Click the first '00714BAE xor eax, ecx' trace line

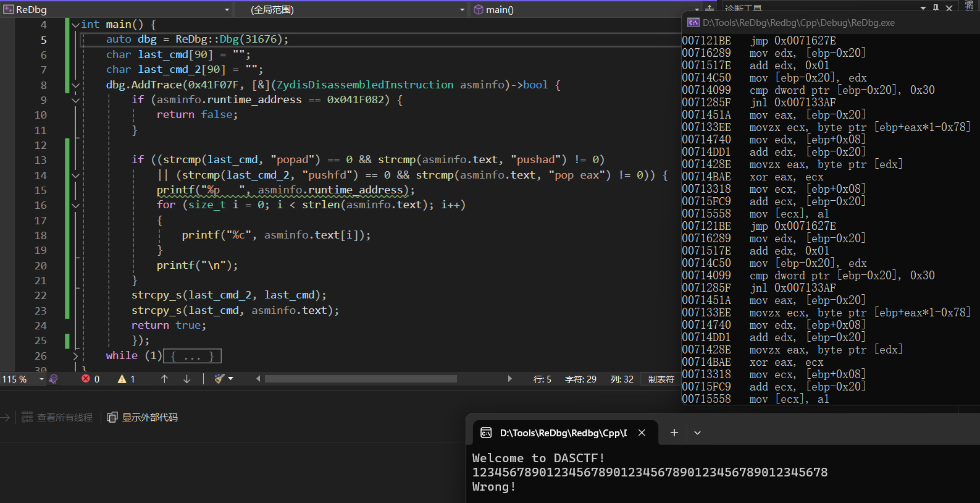pos(753,177)
